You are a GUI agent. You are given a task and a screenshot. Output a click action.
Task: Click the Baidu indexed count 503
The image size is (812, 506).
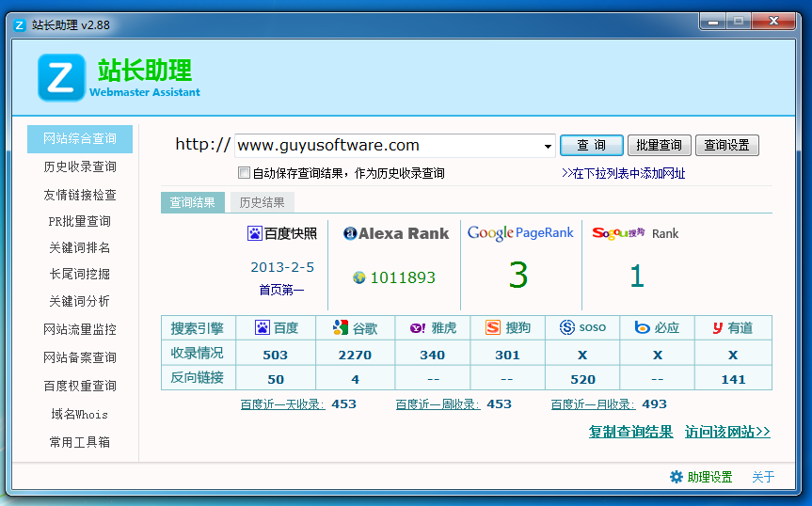click(275, 355)
